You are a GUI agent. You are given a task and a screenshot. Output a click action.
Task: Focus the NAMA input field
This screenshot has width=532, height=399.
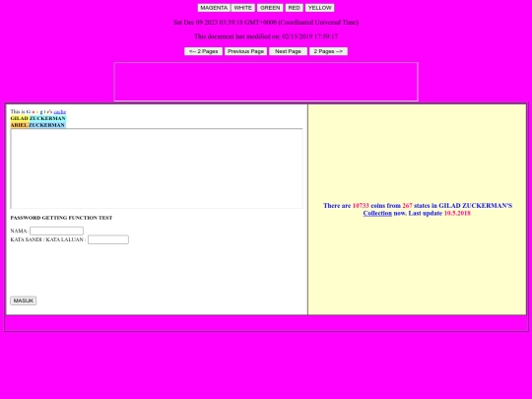(57, 232)
